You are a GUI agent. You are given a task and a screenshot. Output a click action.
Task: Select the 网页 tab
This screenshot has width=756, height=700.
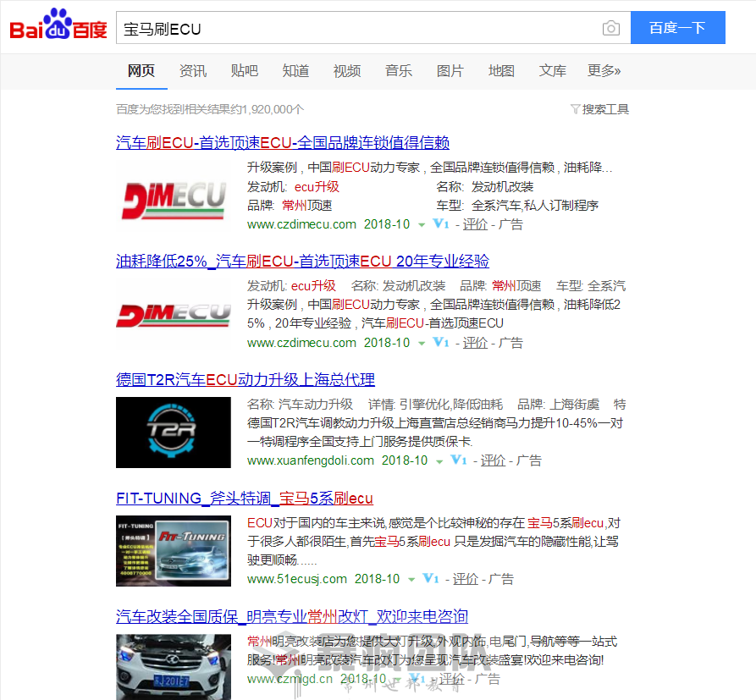141,71
